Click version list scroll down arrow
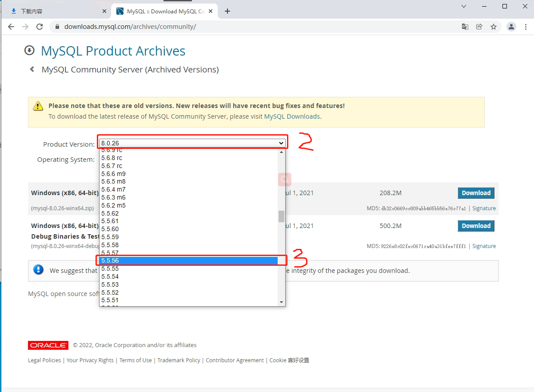This screenshot has height=392, width=534. tap(281, 302)
